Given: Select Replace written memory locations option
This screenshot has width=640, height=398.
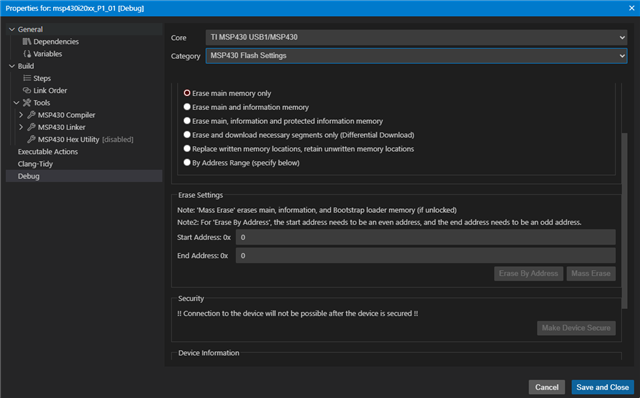Looking at the screenshot, I should pos(187,149).
